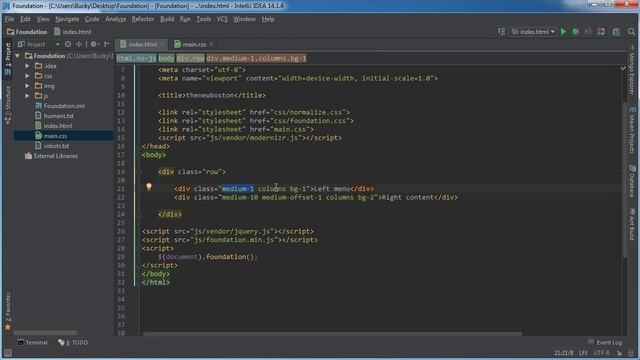Select humans.txt in project tree
640x360 pixels.
pos(58,116)
